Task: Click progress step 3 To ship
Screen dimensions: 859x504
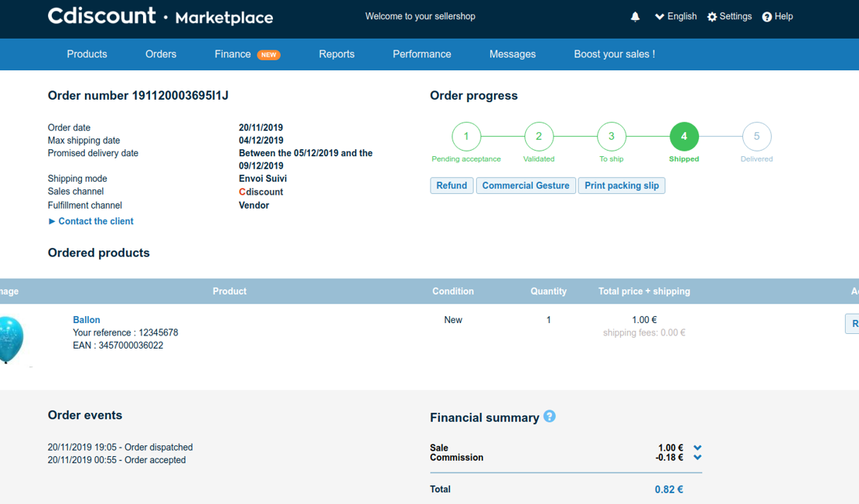Action: point(612,136)
